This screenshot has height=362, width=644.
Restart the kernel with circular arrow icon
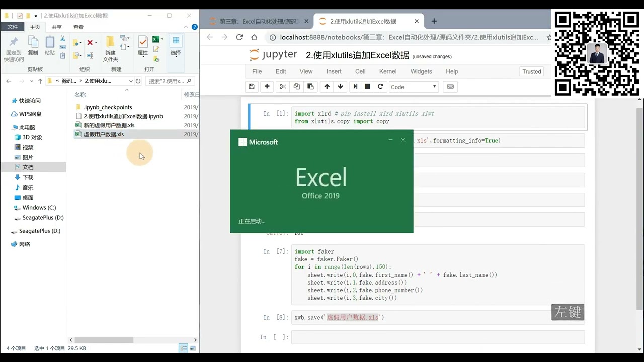381,86
